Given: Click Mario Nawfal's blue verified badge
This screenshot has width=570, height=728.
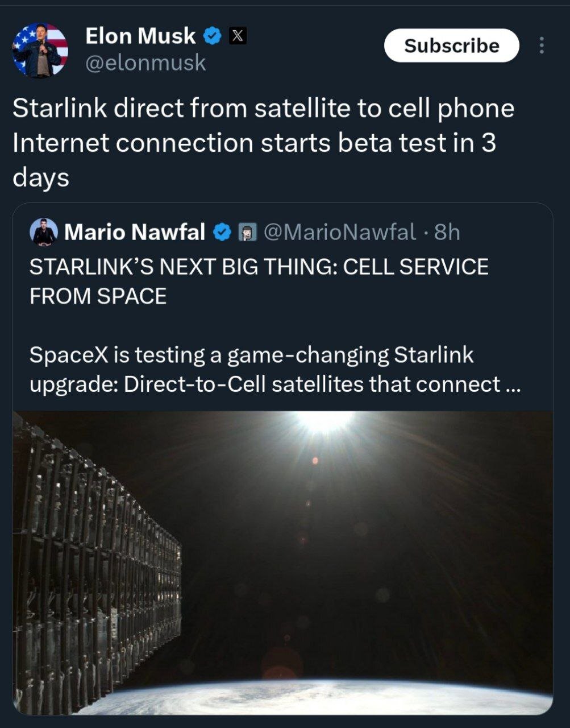Looking at the screenshot, I should 222,232.
